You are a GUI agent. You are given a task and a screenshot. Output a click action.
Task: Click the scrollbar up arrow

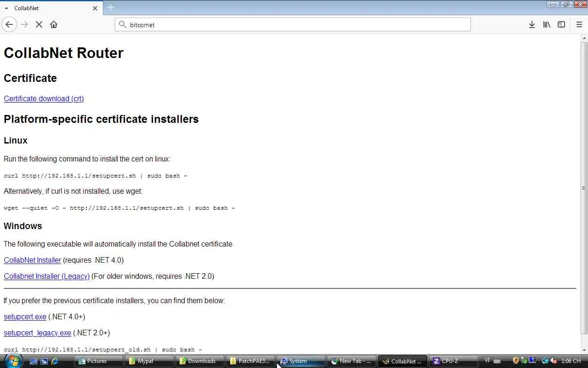pyautogui.click(x=584, y=38)
